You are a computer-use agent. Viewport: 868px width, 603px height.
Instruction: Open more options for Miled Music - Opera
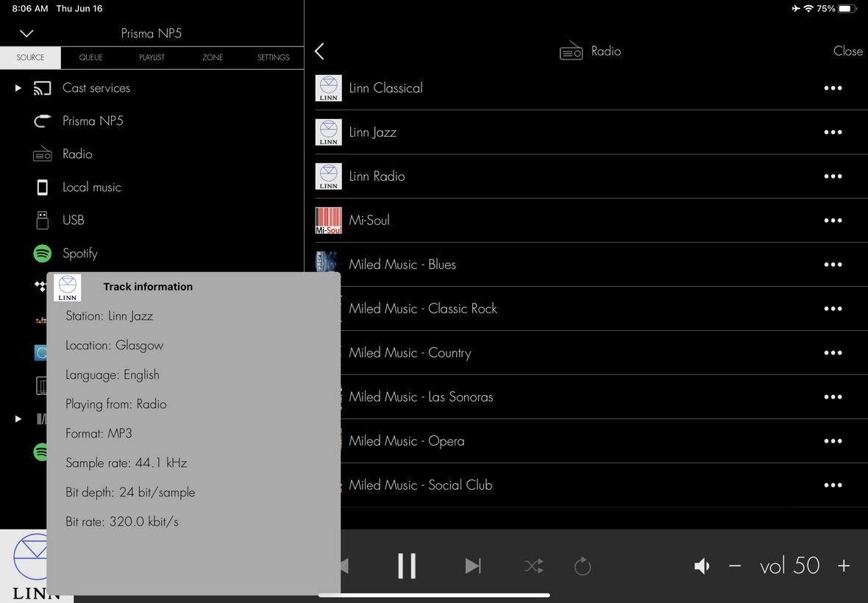coord(833,441)
